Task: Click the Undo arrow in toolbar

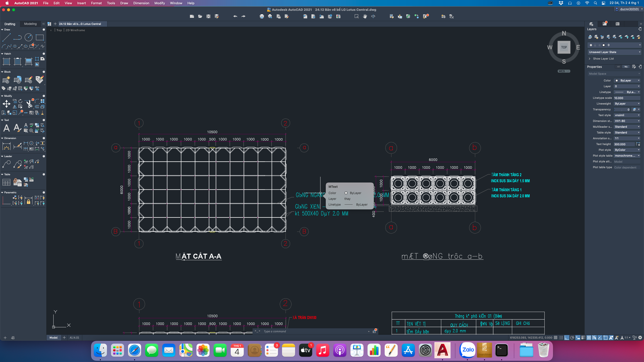Action: coord(235,16)
